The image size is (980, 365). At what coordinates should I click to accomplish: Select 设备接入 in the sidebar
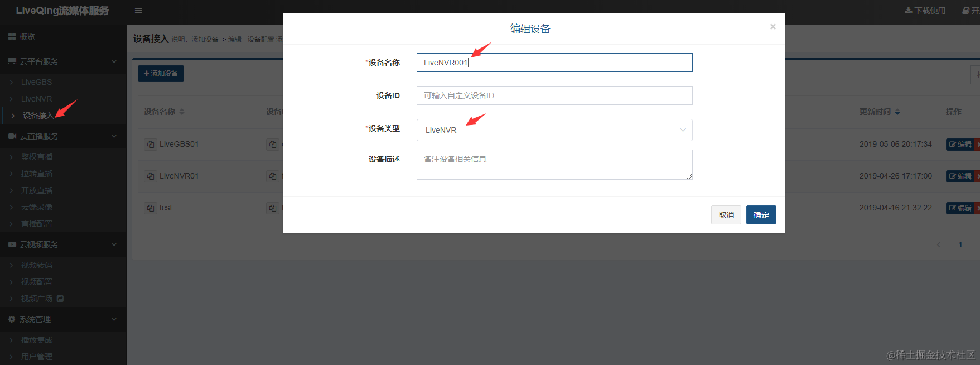[38, 116]
